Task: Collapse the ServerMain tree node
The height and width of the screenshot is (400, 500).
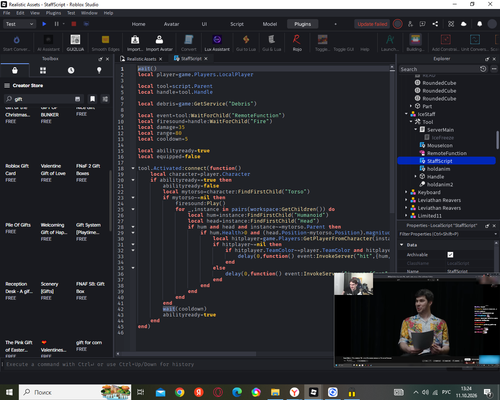Action: point(416,130)
